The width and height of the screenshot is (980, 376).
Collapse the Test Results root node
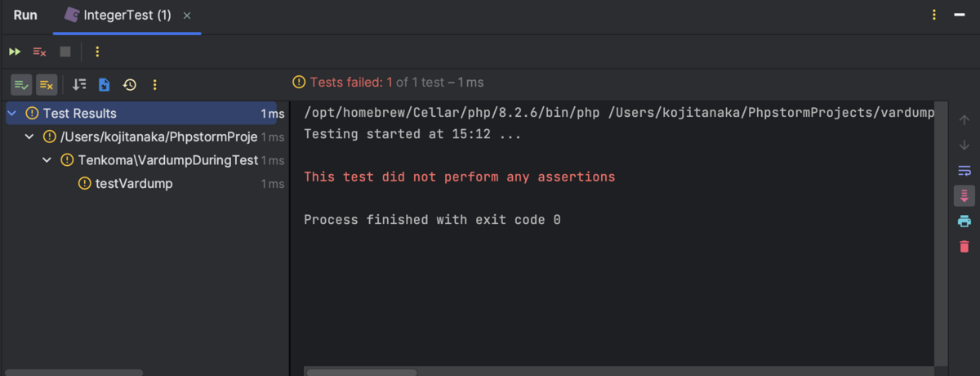click(x=11, y=114)
